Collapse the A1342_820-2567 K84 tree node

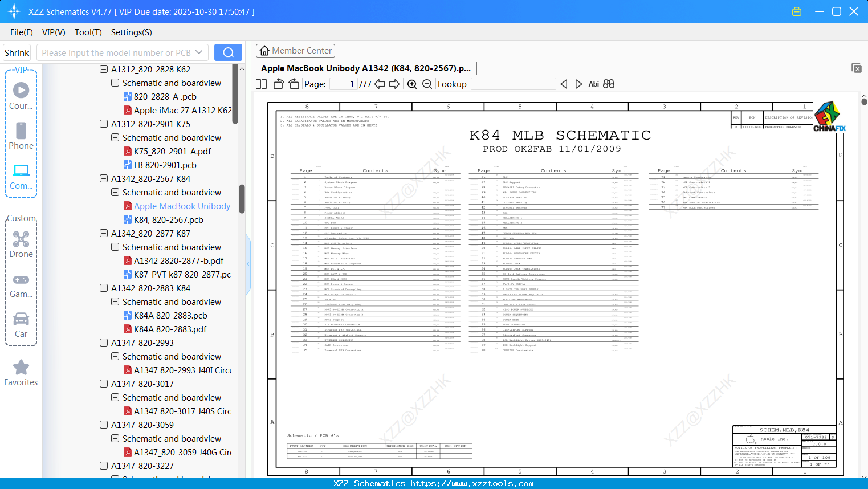104,178
